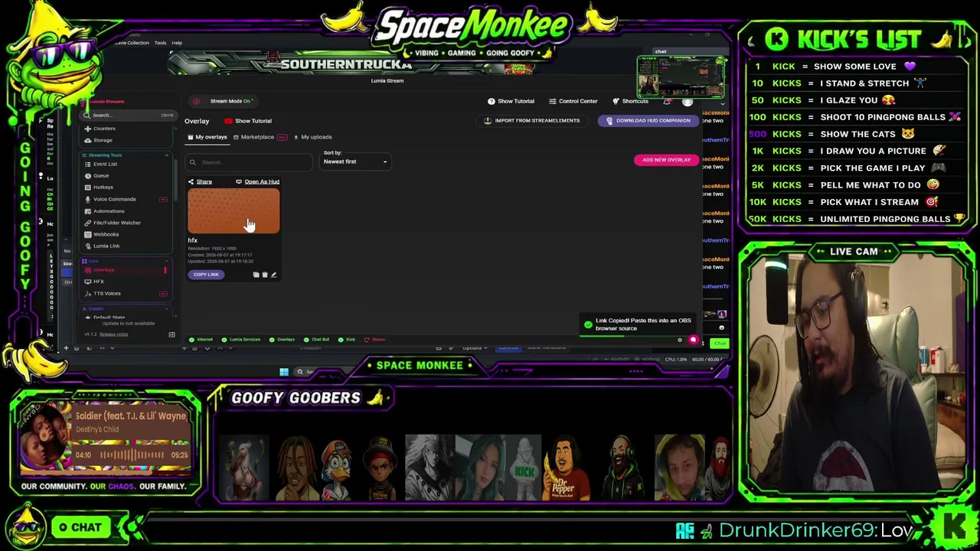Click Import From StreamElements
The width and height of the screenshot is (980, 551).
(532, 121)
